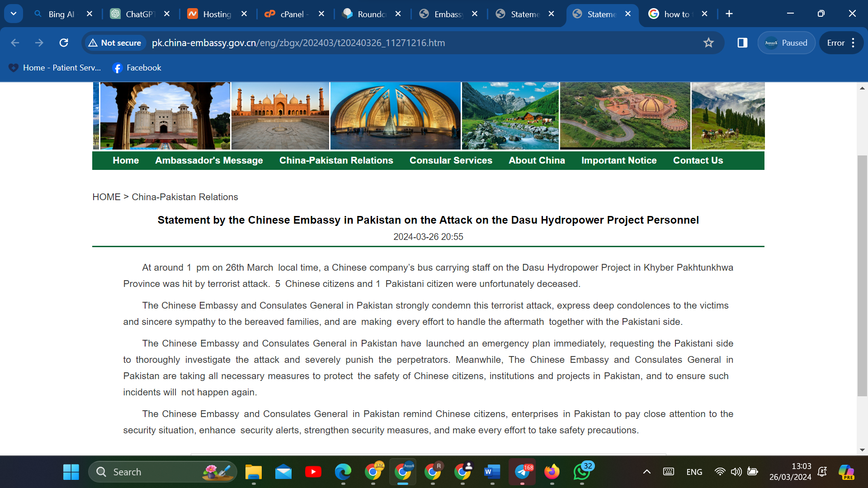Show hidden system tray icons
The width and height of the screenshot is (868, 488).
click(x=647, y=472)
